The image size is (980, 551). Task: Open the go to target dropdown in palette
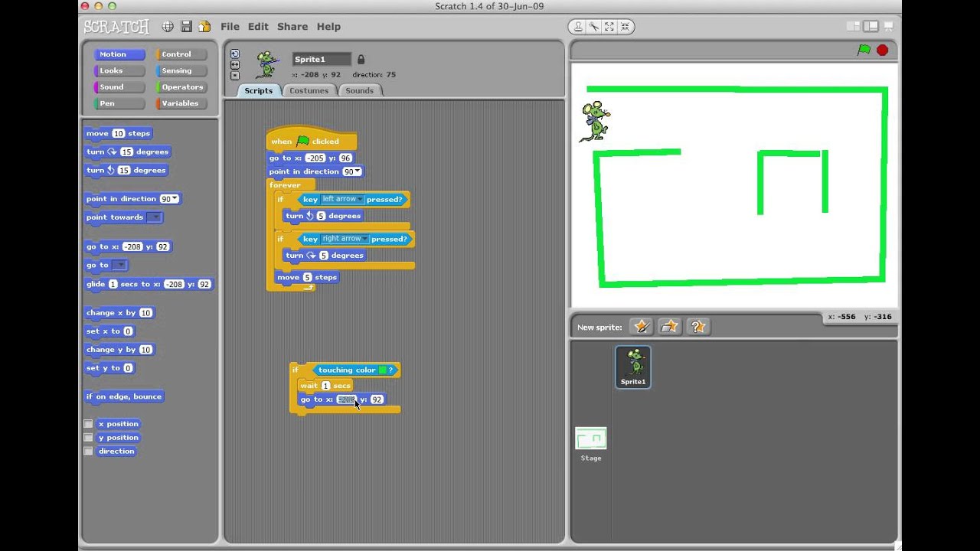pos(119,266)
